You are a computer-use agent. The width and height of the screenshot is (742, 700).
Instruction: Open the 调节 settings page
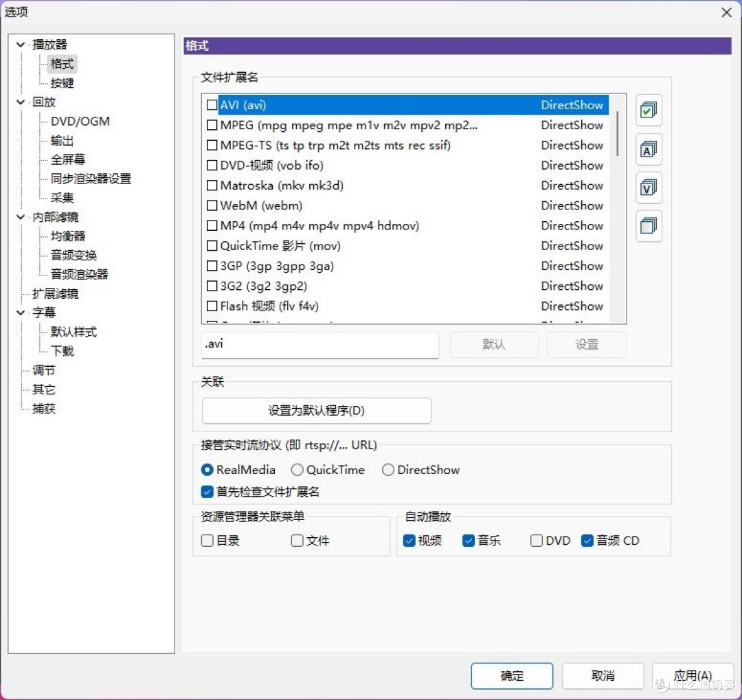click(x=43, y=370)
